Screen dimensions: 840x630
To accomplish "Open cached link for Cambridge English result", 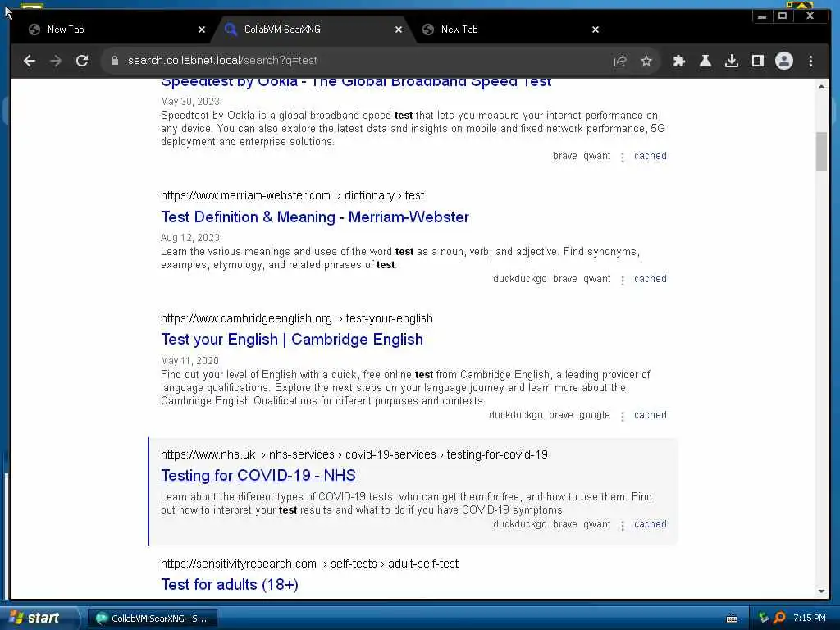I will tap(651, 415).
